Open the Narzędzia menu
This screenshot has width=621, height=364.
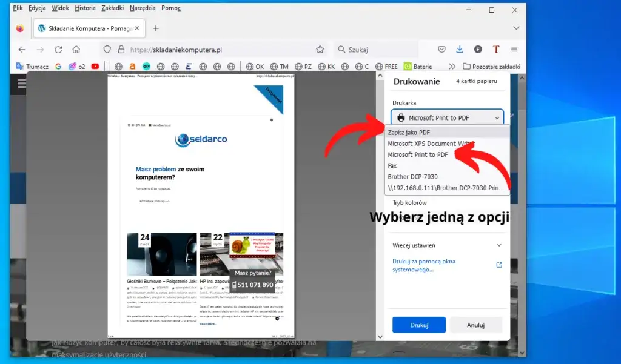click(144, 8)
